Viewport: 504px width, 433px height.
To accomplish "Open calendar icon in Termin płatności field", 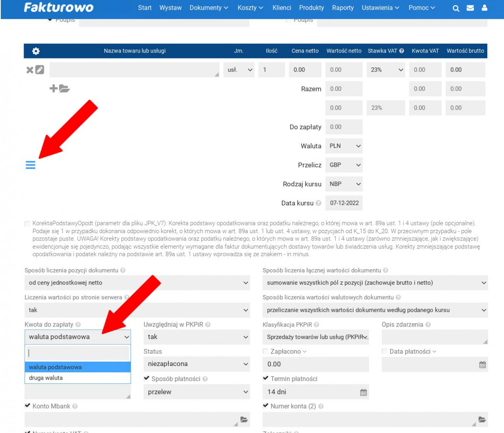I will tap(363, 392).
